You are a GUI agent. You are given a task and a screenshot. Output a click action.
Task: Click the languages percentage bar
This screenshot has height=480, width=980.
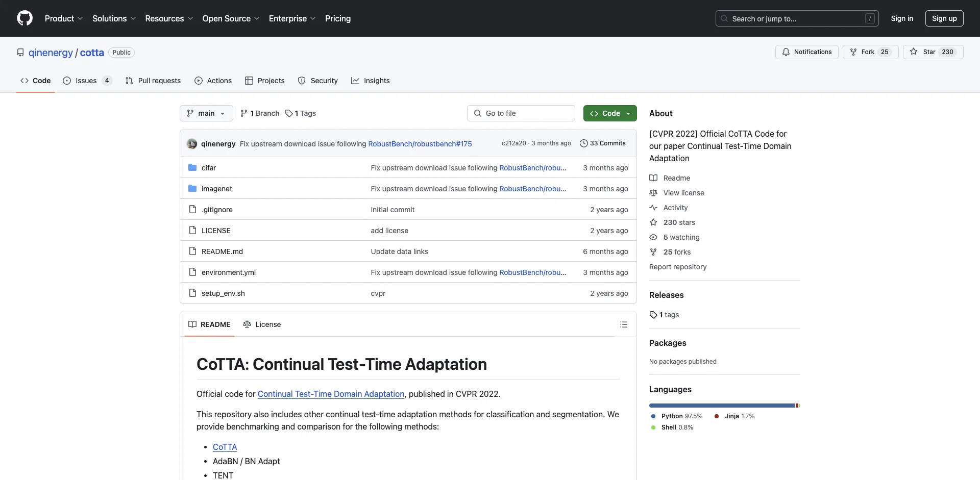[725, 406]
